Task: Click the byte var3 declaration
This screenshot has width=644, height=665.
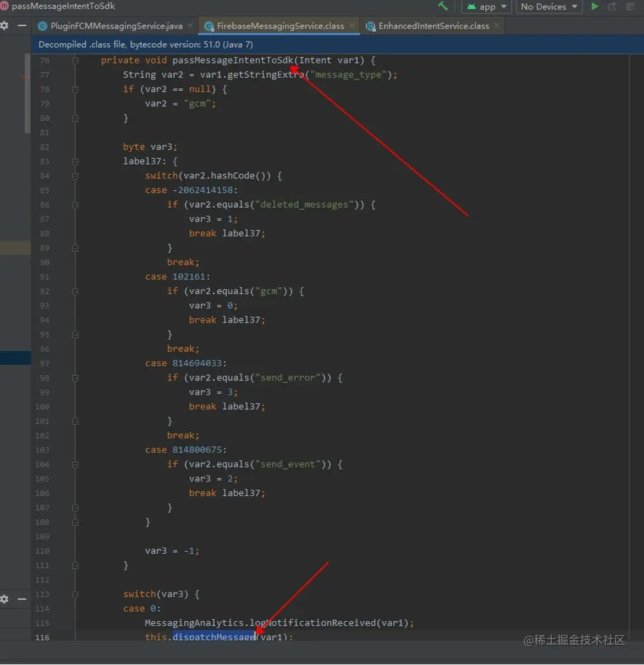Action: pyautogui.click(x=150, y=147)
